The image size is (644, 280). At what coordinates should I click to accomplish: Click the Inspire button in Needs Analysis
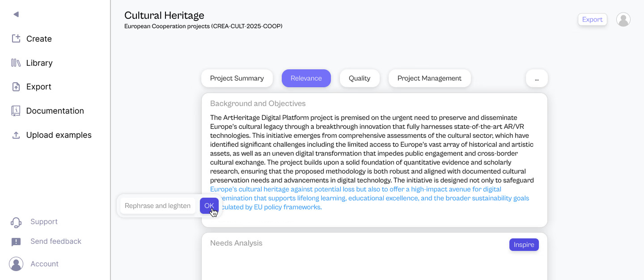(x=524, y=245)
